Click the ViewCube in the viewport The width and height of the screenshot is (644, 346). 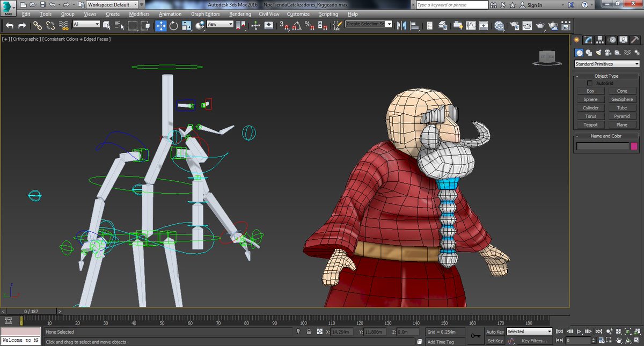tap(547, 58)
